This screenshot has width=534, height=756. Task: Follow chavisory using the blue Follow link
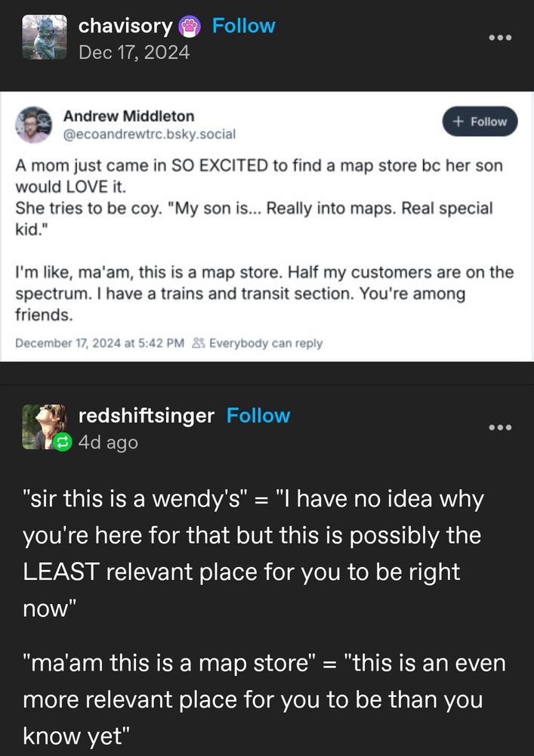pos(243,25)
